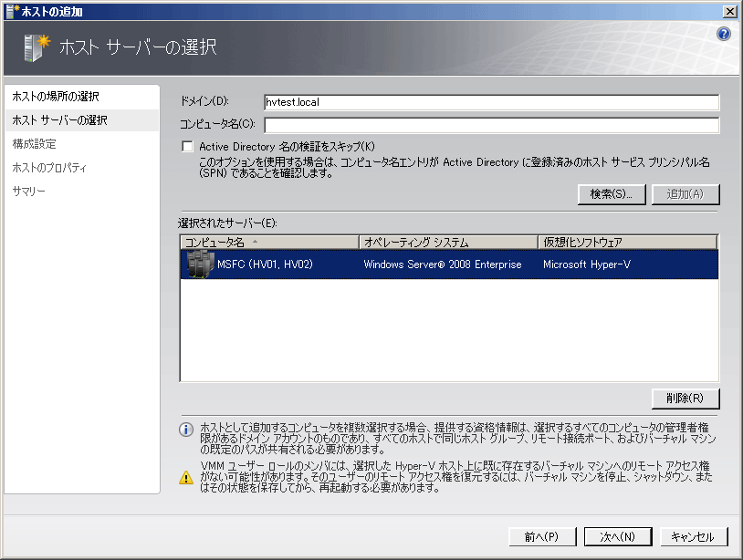743x560 pixels.
Task: Click the MSFC cluster server icon
Action: pos(200,264)
